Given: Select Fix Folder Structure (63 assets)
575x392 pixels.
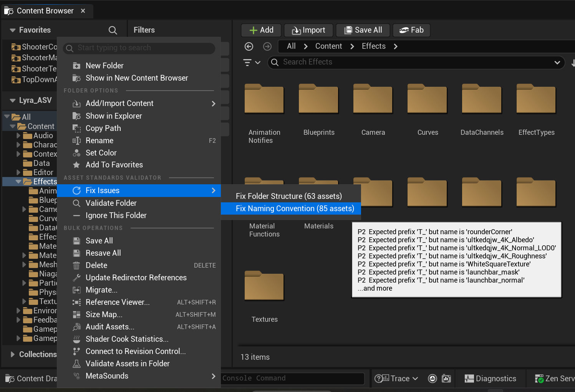Looking at the screenshot, I should coord(291,196).
